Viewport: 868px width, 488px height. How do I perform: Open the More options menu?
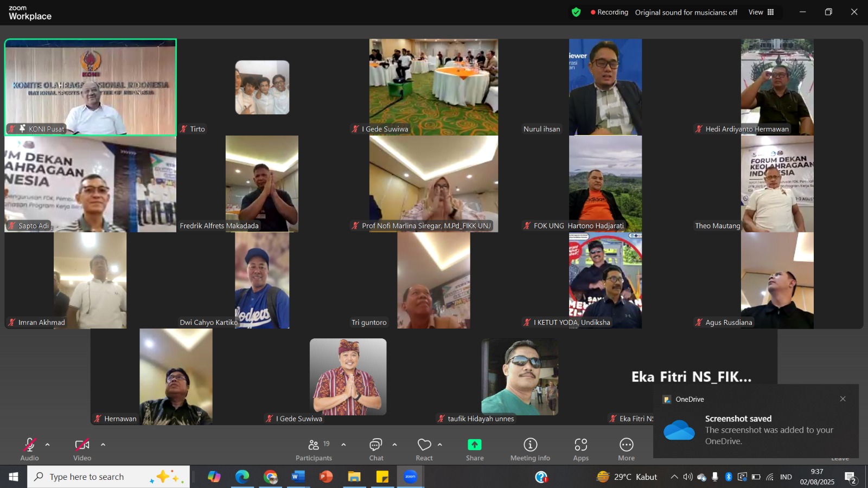pyautogui.click(x=626, y=449)
